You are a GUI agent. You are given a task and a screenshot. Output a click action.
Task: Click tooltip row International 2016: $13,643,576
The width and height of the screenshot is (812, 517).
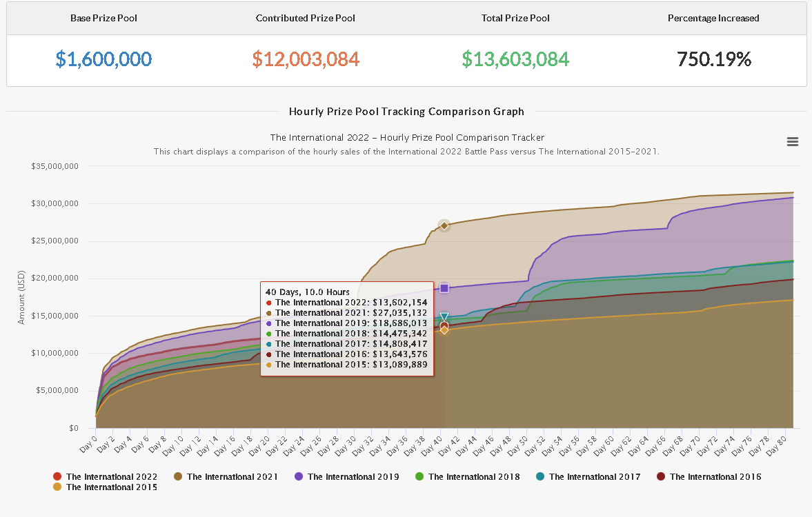click(346, 354)
